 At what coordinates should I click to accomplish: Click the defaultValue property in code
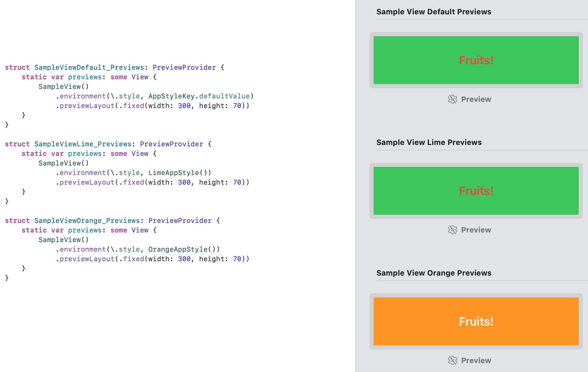(x=224, y=96)
